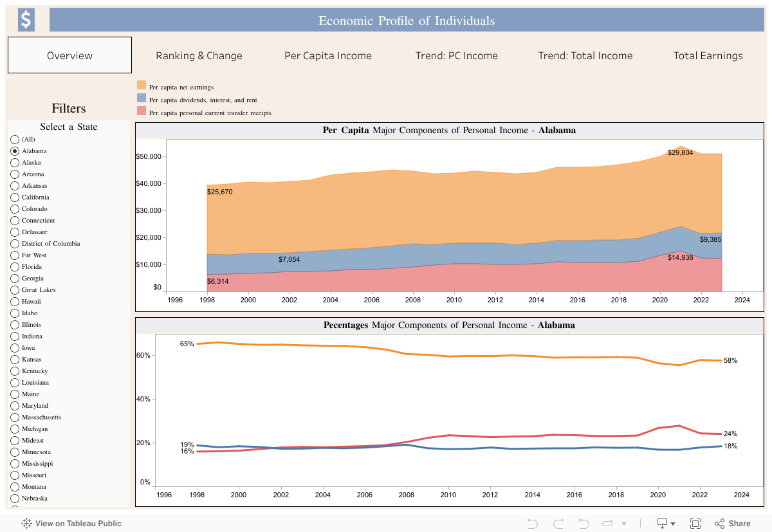Switch to the Ranking & Change tab
This screenshot has width=772, height=532.
[x=199, y=55]
